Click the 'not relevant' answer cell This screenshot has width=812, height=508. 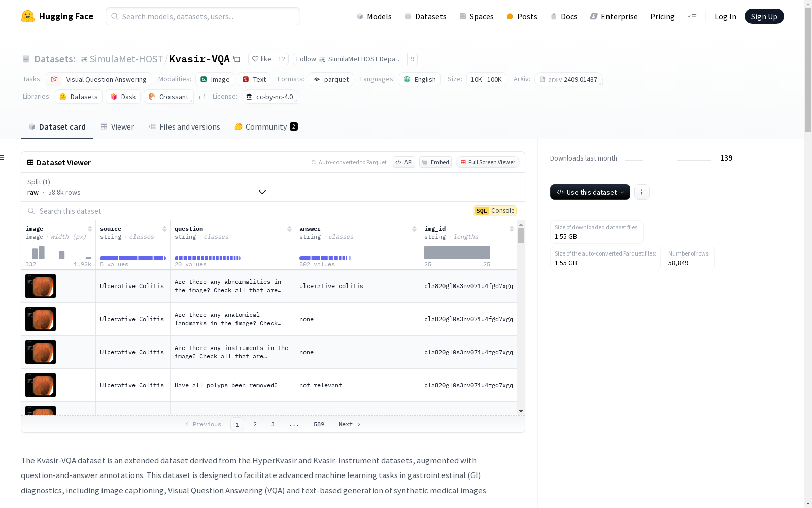(357, 385)
